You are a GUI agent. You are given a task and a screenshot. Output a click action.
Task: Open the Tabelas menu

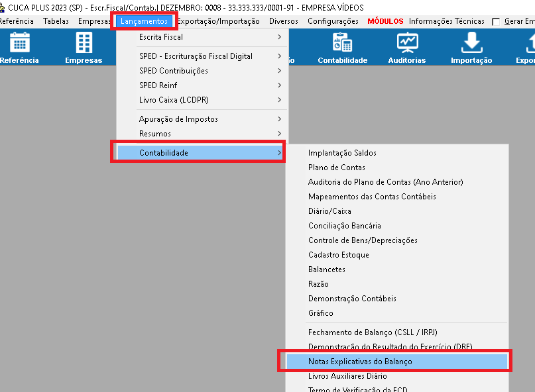56,21
